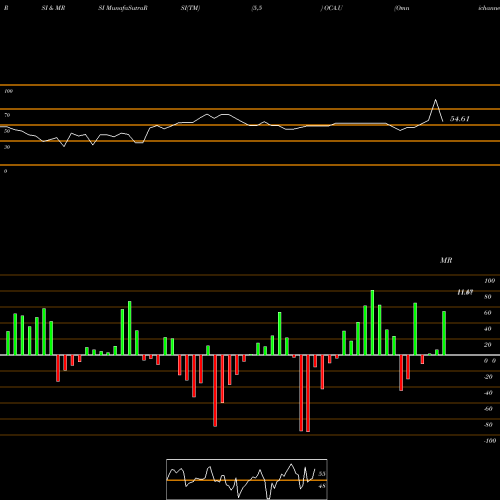Click the 'SI(TM)' header text
The image size is (500, 500).
pos(190,8)
